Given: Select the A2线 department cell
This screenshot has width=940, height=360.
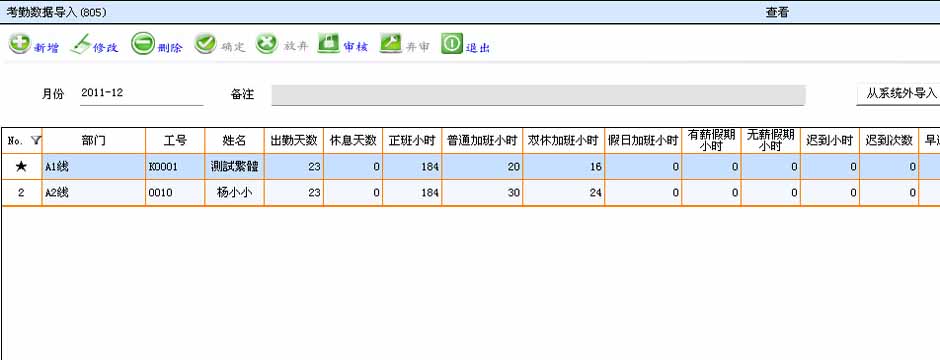Looking at the screenshot, I should (94, 193).
